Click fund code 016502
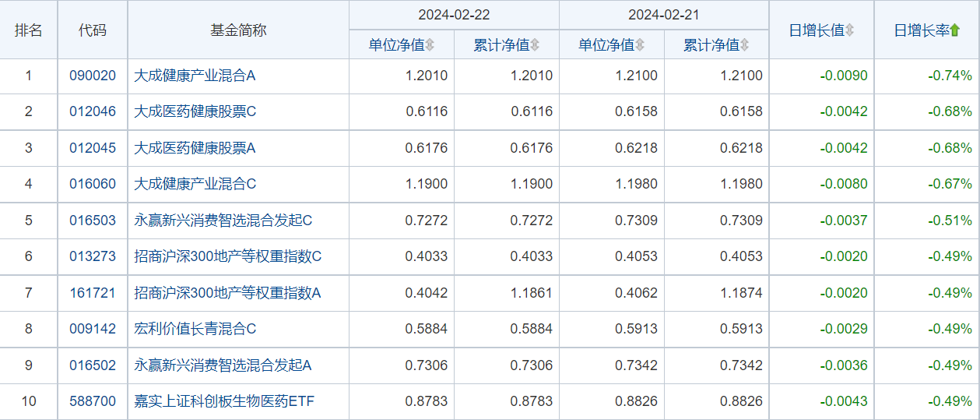The height and width of the screenshot is (420, 980). (93, 365)
